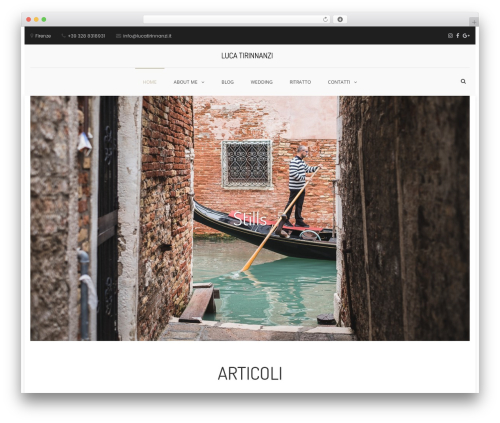Open the Contatti menu item
The image size is (500, 423).
tap(339, 82)
